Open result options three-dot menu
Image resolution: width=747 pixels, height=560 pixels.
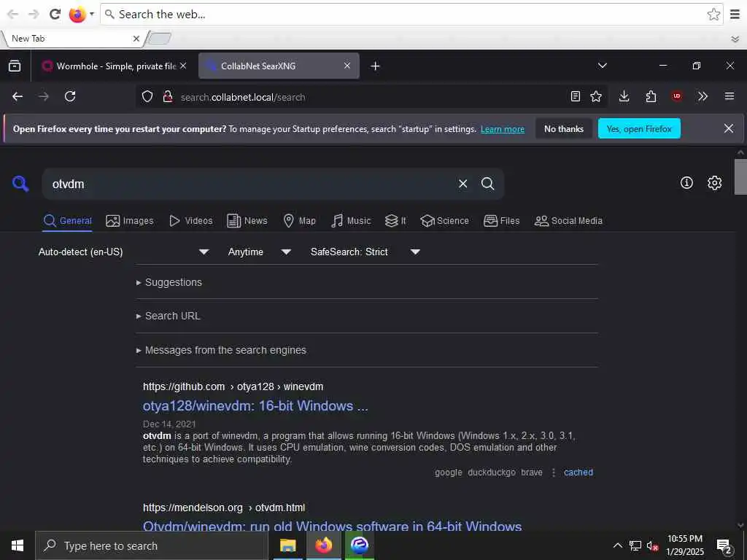[553, 472]
